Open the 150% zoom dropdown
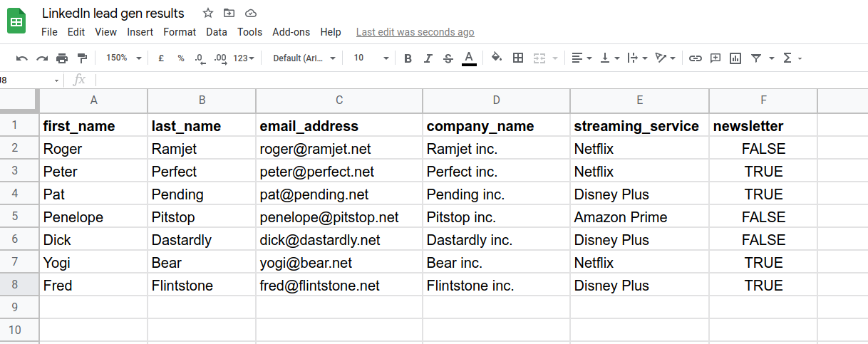This screenshot has width=868, height=344. click(x=123, y=58)
